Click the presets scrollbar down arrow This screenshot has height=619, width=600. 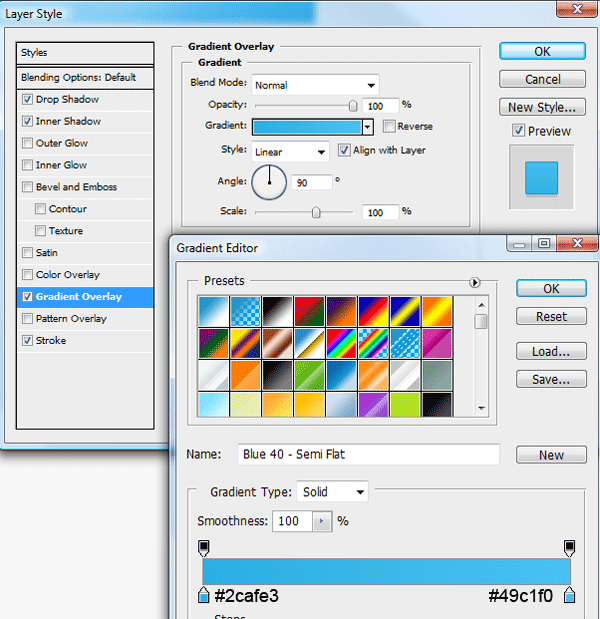pyautogui.click(x=481, y=408)
